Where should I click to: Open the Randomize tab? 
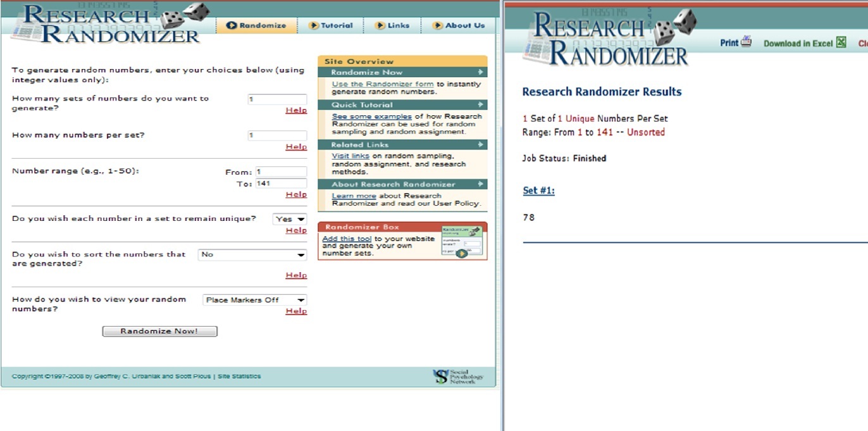[256, 25]
